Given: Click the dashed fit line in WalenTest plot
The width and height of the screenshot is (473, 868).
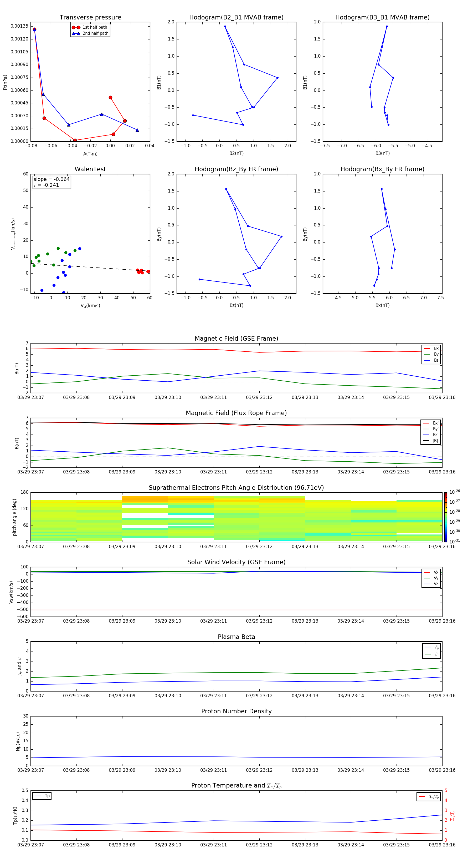Looking at the screenshot, I should tap(90, 267).
